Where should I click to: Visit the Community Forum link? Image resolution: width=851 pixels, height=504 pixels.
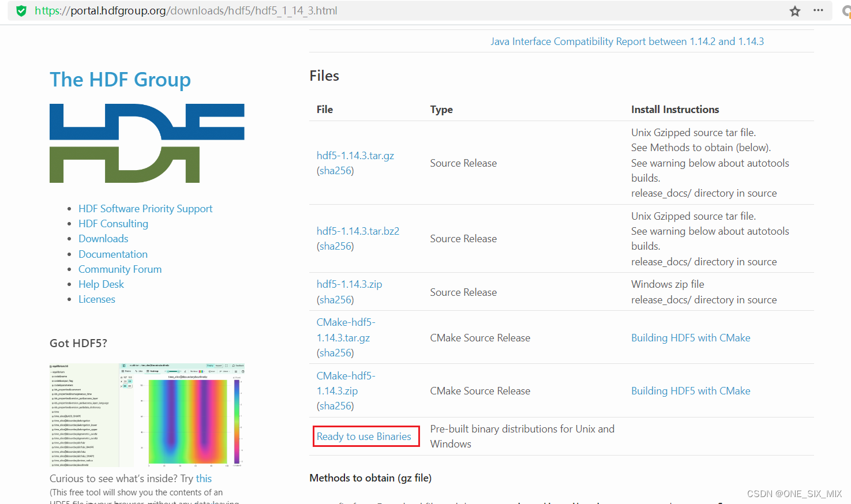[x=120, y=269]
